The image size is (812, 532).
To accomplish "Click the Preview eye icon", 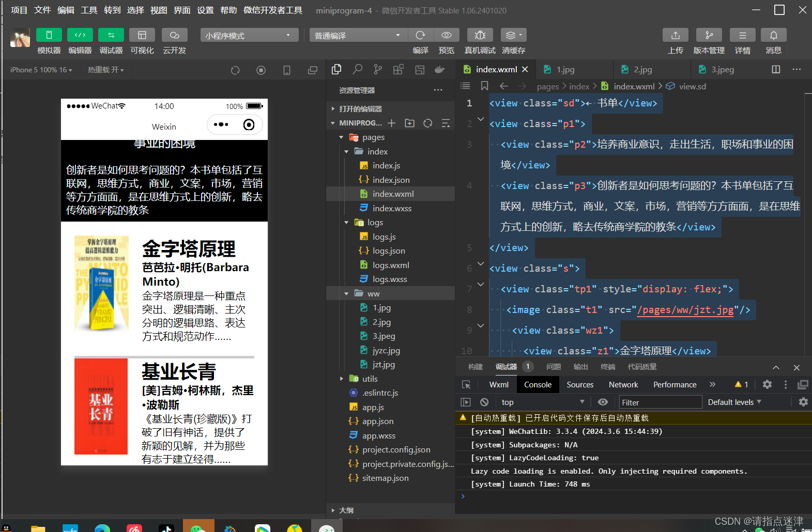I will click(x=447, y=35).
